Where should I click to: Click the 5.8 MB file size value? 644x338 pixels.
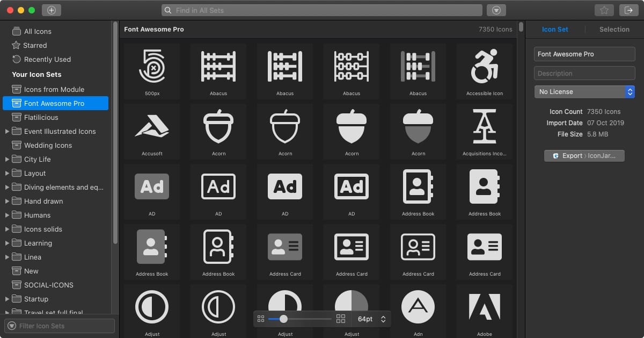[598, 134]
